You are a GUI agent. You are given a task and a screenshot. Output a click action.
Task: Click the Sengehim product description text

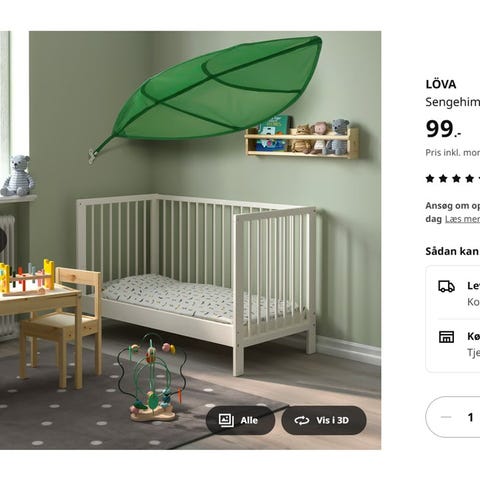pyautogui.click(x=453, y=102)
